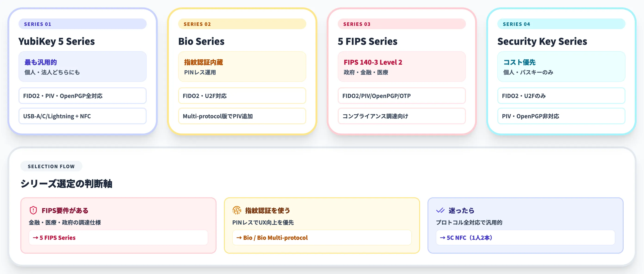Click the FIPS要件がある title
This screenshot has width=644, height=274.
(65, 210)
